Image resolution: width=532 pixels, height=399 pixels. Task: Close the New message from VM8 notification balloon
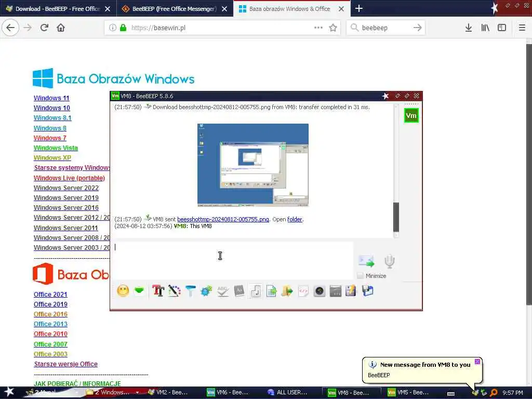(477, 362)
